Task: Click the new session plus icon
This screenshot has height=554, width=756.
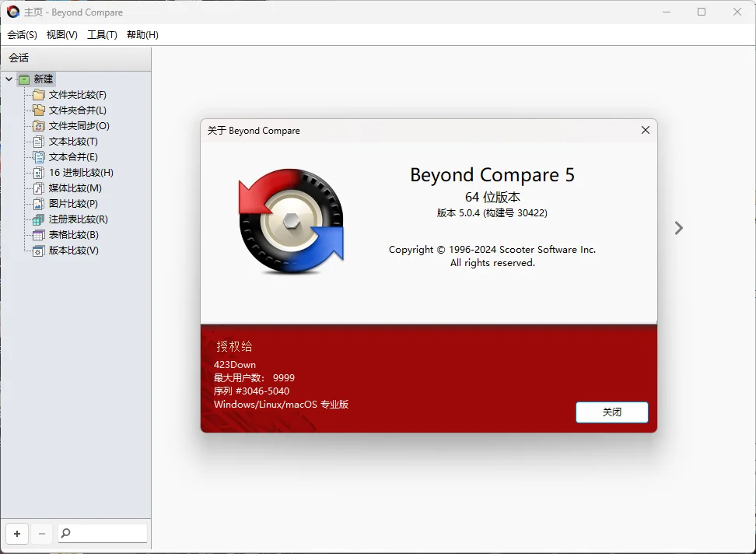Action: pos(17,534)
